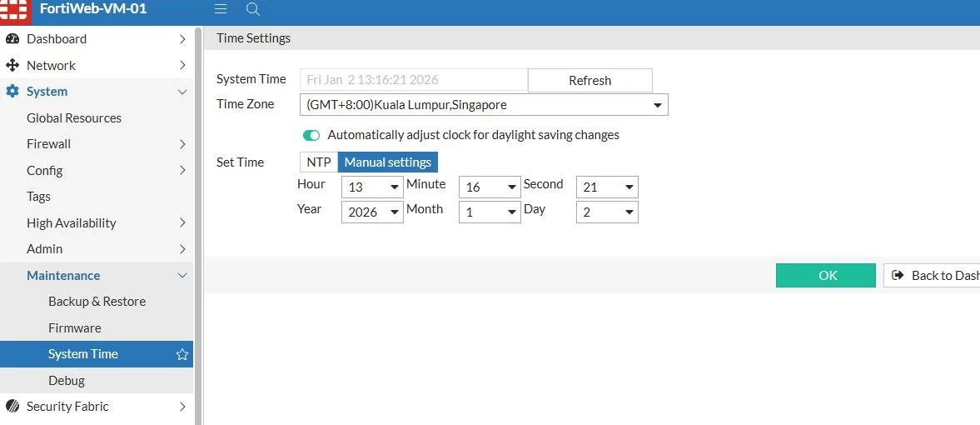Open the Time Zone dropdown

pyautogui.click(x=484, y=105)
